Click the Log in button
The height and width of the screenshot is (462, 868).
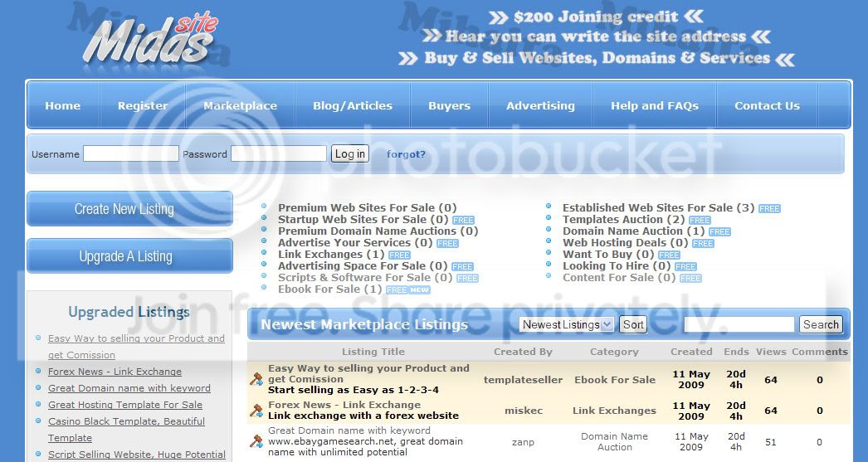pyautogui.click(x=350, y=153)
